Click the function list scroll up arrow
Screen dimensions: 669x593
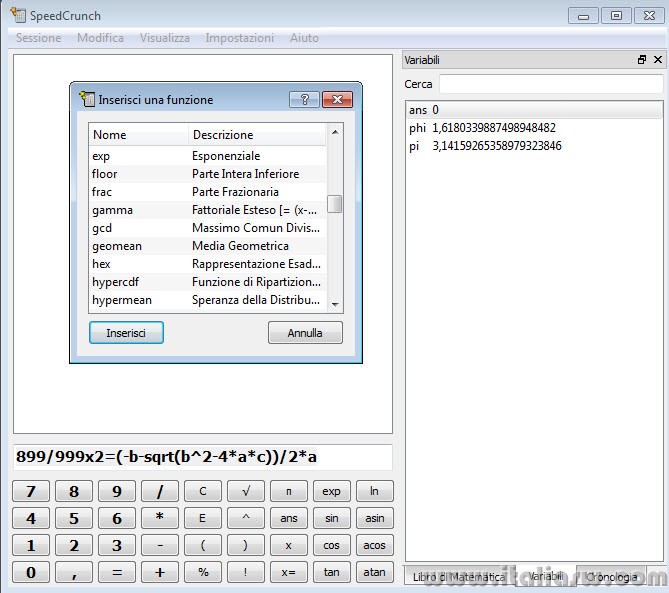(x=335, y=132)
